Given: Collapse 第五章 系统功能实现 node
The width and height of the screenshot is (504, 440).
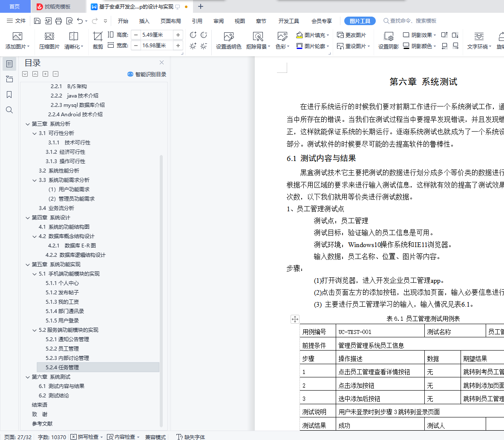Looking at the screenshot, I should 28,265.
